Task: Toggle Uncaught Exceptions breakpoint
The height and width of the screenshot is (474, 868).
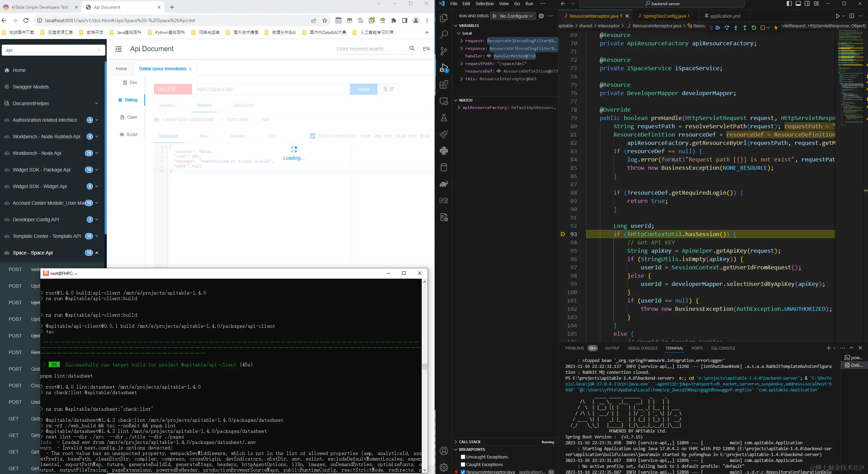Action: coord(463,457)
